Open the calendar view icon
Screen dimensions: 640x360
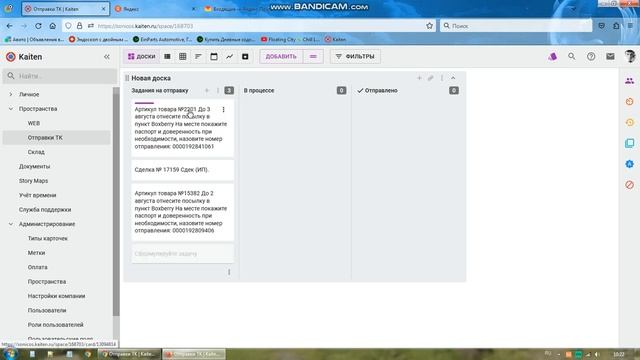pyautogui.click(x=214, y=56)
